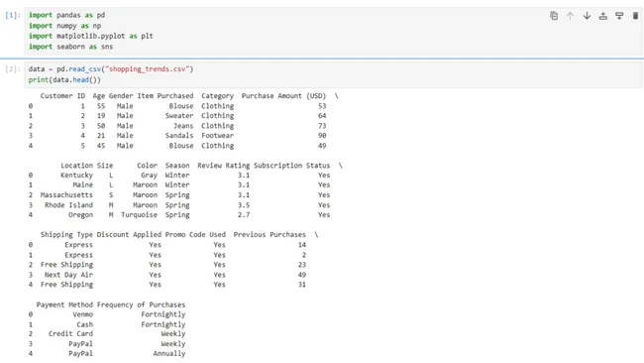Click the "Maine" location value
Image resolution: width=644 pixels, height=363 pixels.
[82, 185]
